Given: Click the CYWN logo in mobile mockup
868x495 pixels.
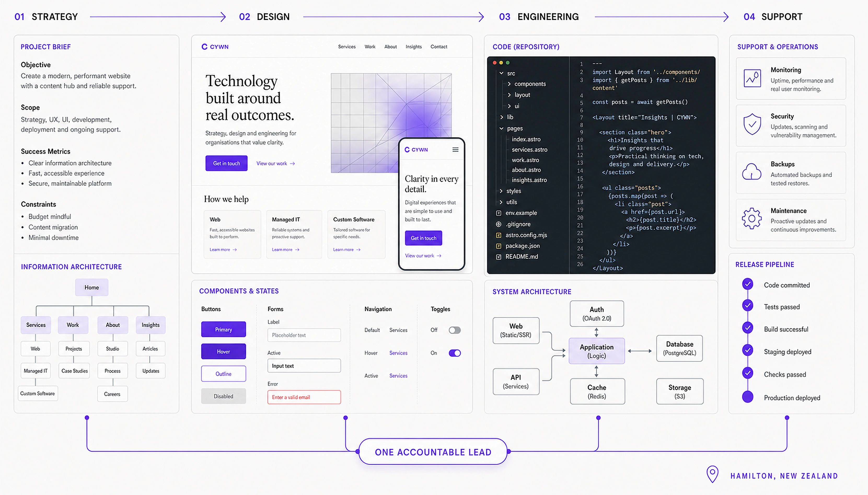Looking at the screenshot, I should [x=416, y=149].
